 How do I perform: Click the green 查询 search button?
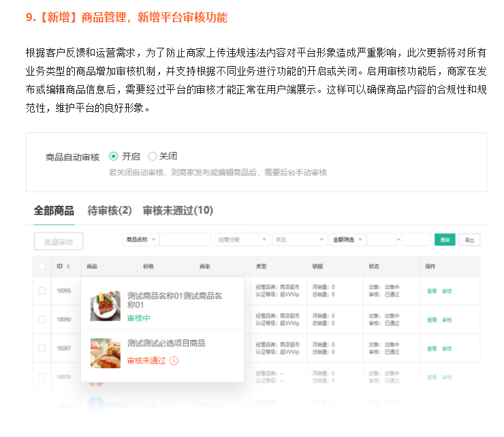[445, 240]
